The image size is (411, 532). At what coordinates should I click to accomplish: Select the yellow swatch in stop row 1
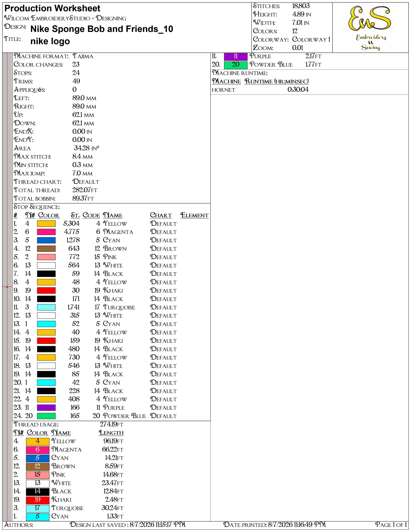(x=46, y=224)
